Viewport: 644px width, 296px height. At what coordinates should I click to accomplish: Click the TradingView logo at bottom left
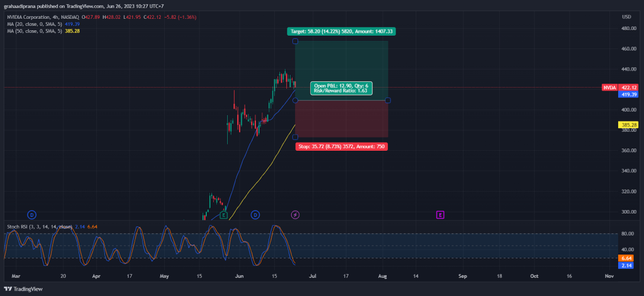tap(23, 288)
